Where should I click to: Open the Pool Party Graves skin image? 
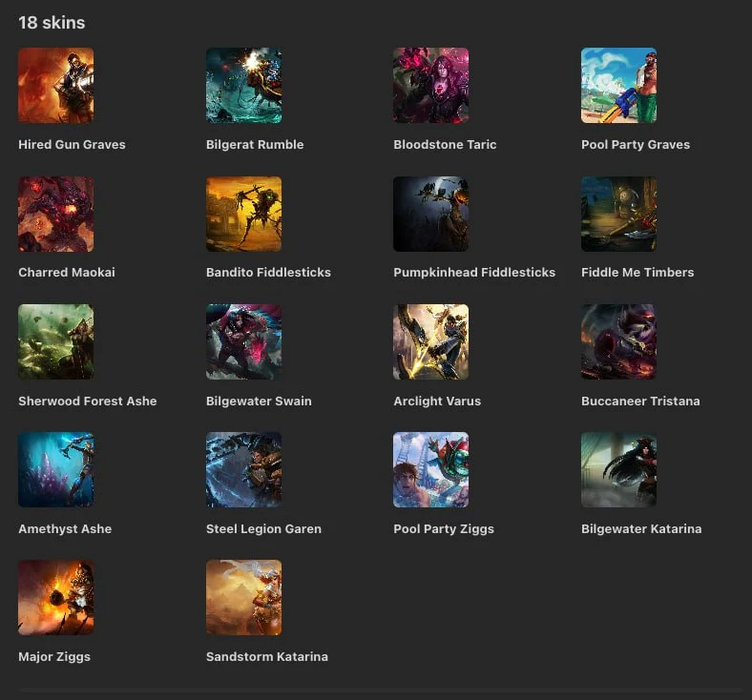[x=619, y=85]
